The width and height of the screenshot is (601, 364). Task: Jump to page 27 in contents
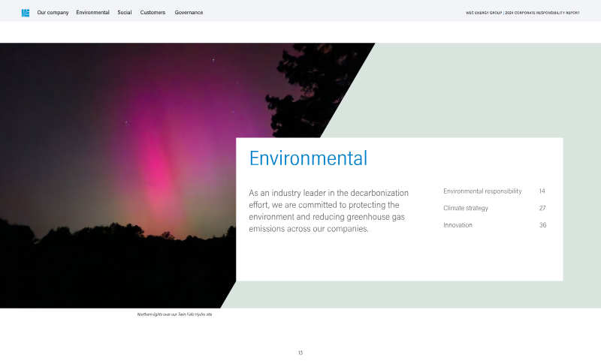542,208
